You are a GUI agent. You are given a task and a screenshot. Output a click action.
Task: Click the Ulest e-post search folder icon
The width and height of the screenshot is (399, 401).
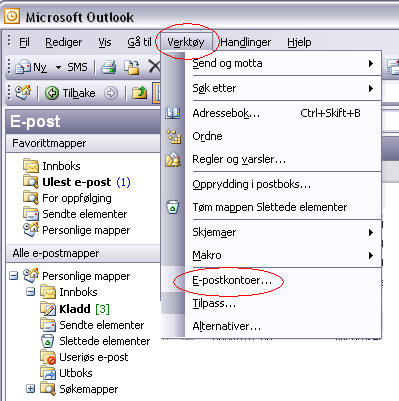coord(31,182)
